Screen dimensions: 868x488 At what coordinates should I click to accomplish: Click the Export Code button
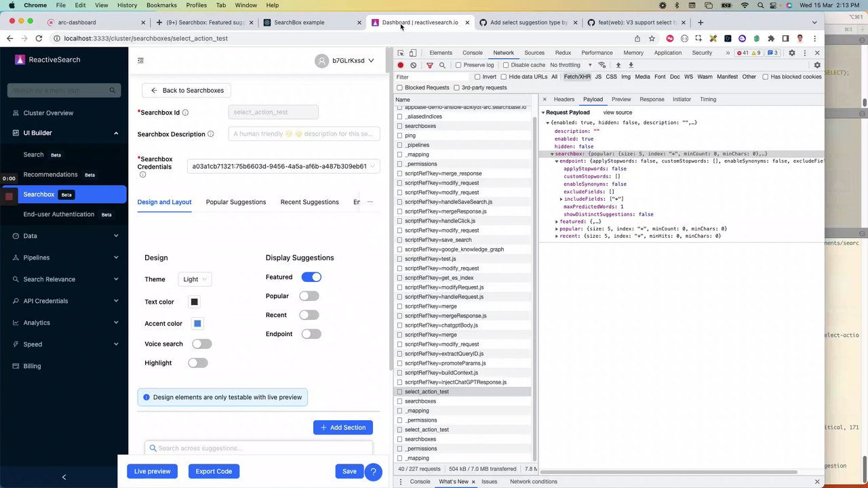pyautogui.click(x=214, y=472)
